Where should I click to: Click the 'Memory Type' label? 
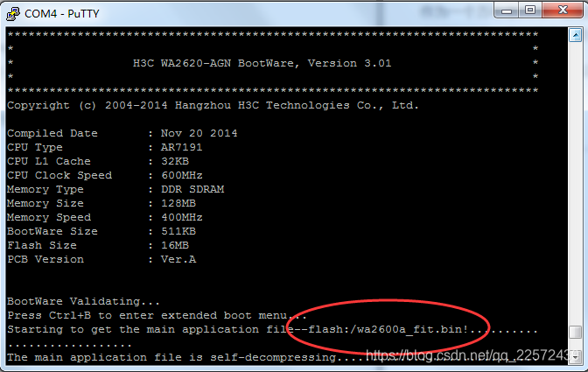[45, 189]
